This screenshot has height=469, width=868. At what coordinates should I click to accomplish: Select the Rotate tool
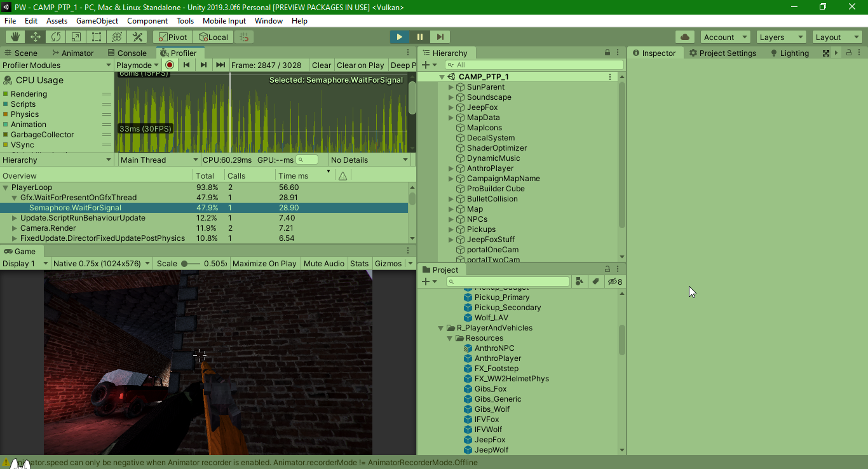click(x=56, y=37)
